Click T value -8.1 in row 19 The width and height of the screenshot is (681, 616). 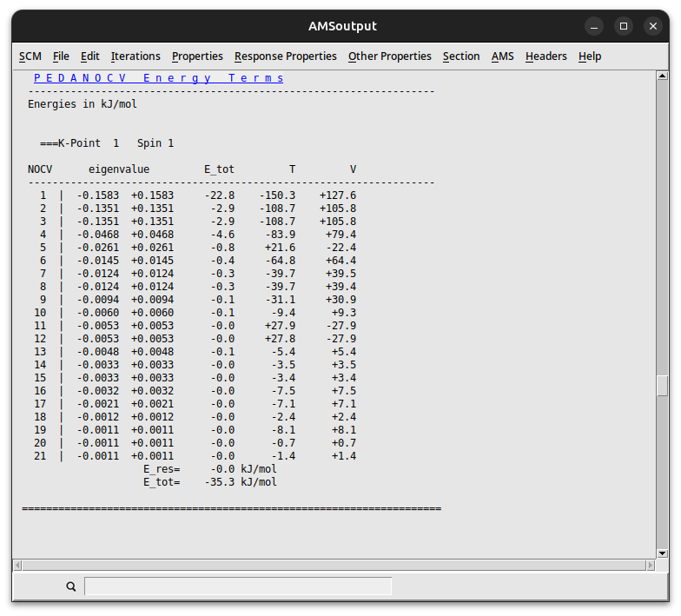[283, 430]
